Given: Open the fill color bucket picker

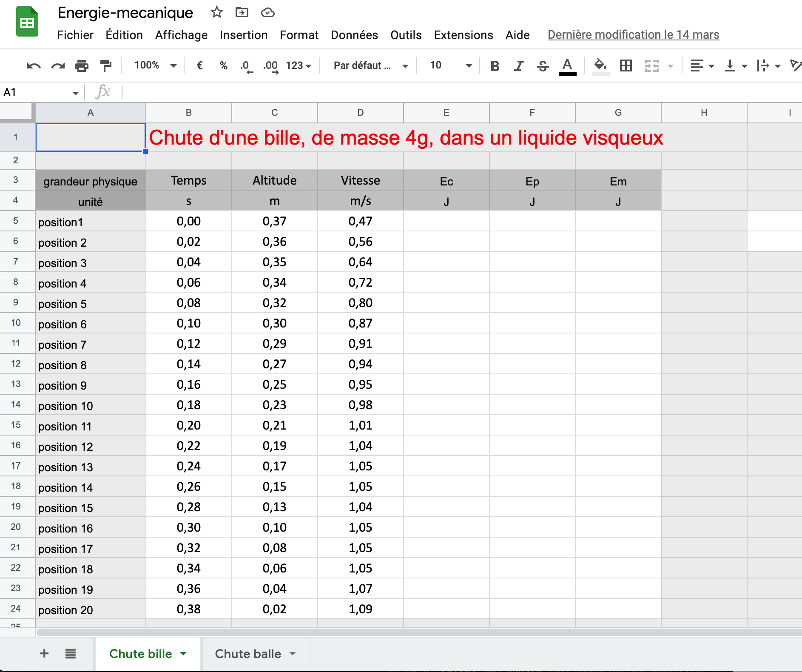Looking at the screenshot, I should [x=600, y=66].
